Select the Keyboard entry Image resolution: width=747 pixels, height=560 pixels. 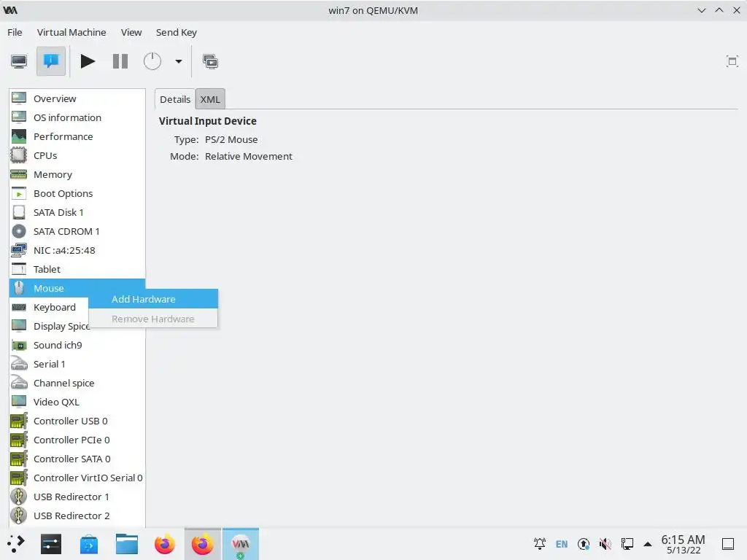(49, 307)
